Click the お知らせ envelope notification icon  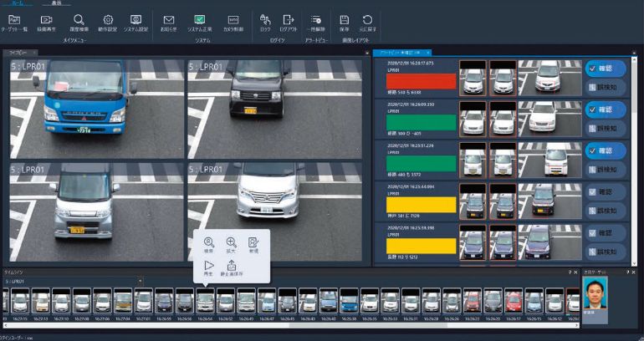169,23
